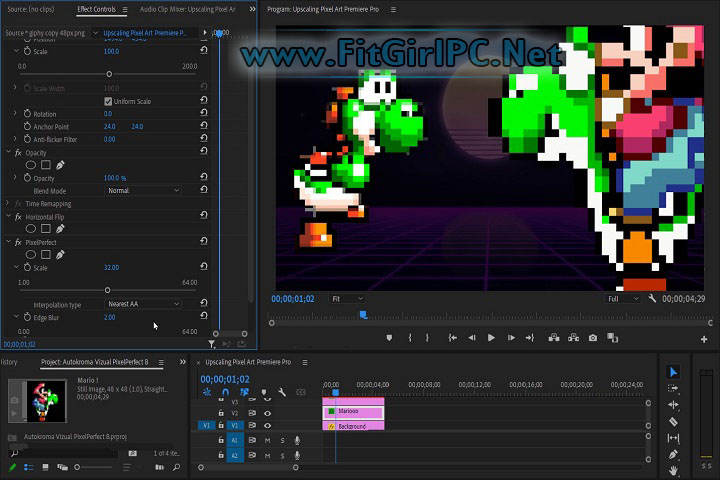Select the Hand tool
This screenshot has height=480, width=720.
673,471
